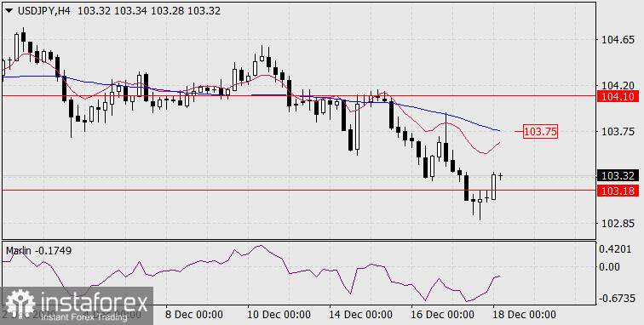The image size is (644, 325).
Task: Click the -0.6735 oscillator scale value
Action: pos(618,299)
